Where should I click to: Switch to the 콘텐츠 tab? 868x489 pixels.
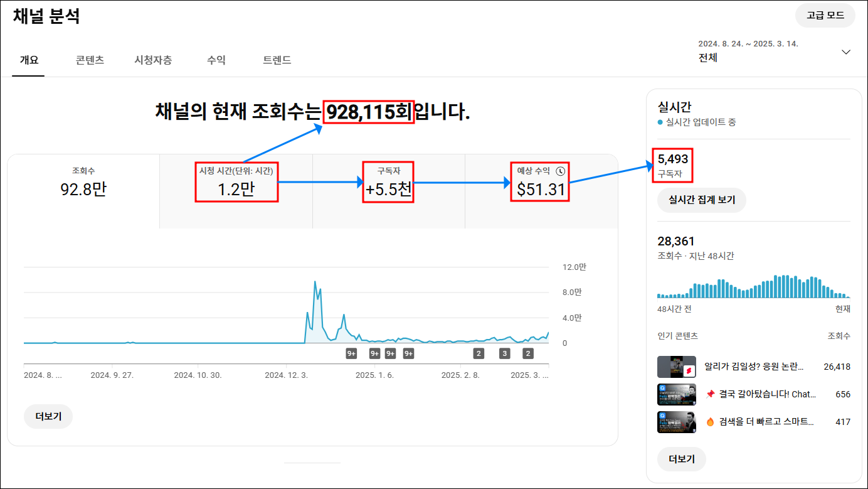point(90,60)
